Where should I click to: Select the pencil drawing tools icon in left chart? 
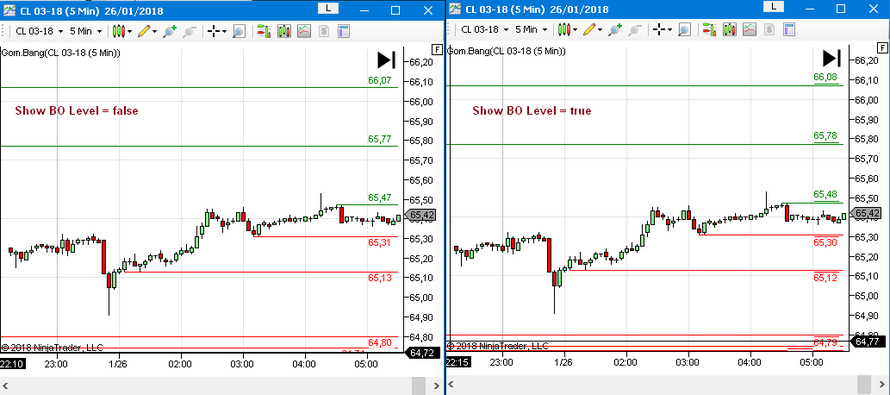pyautogui.click(x=144, y=31)
